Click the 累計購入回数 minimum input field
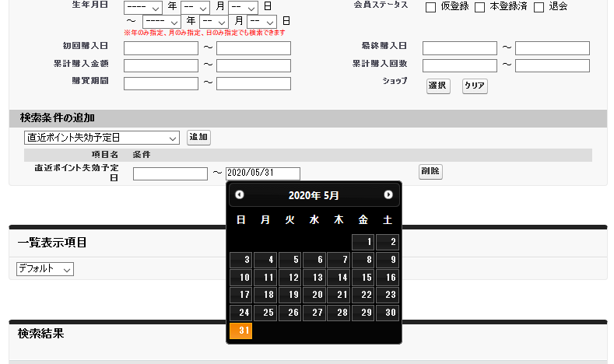This screenshot has height=364, width=614. click(459, 65)
